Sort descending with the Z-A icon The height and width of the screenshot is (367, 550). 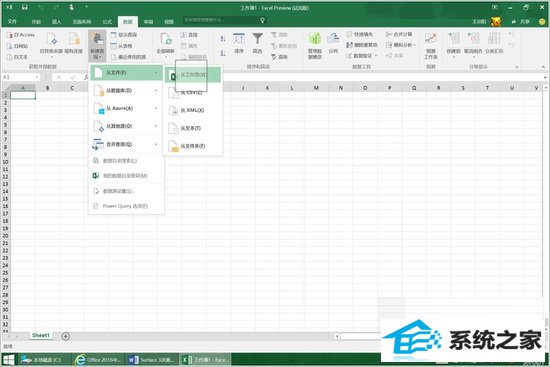[223, 53]
